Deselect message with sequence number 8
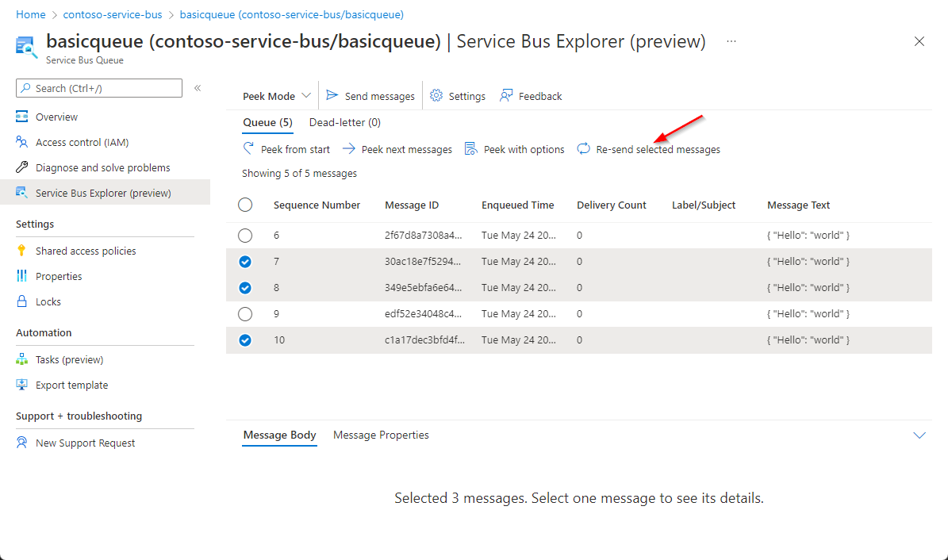Viewport: 948px width, 560px height. coord(245,288)
